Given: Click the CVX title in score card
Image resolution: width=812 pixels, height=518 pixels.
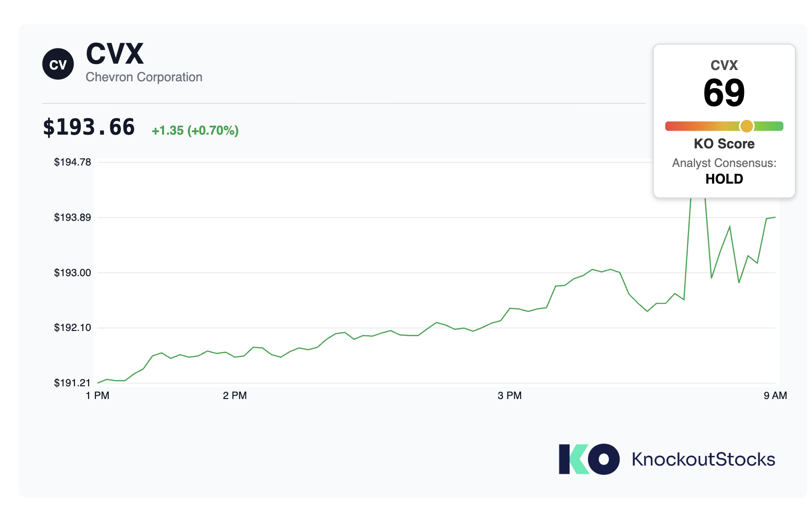Looking at the screenshot, I should click(x=724, y=65).
